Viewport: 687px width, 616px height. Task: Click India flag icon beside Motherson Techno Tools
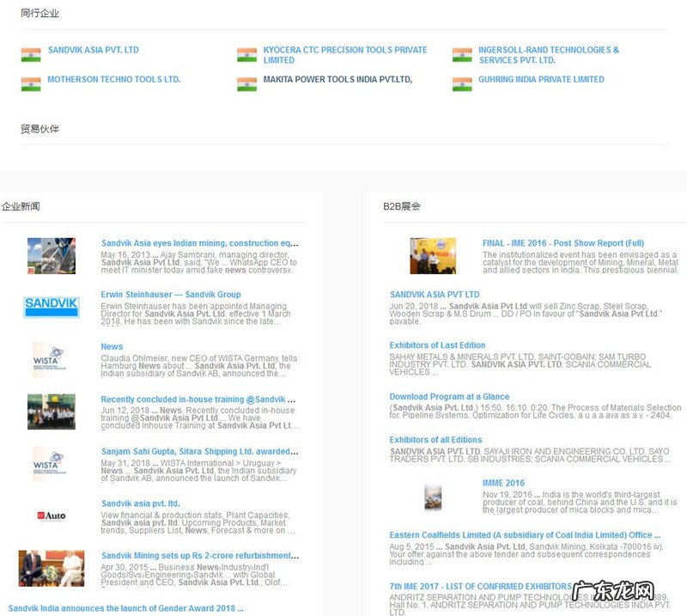[31, 84]
